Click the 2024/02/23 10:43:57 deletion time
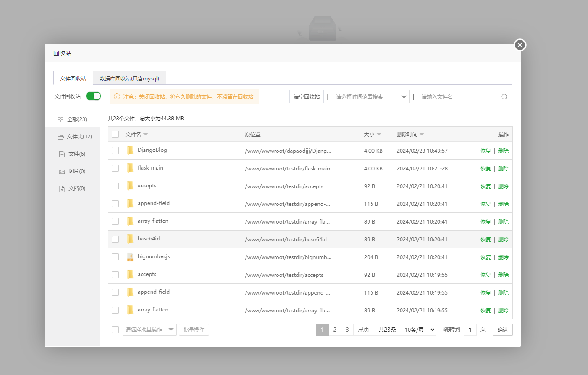Screen dimensions: 588x375 click(x=422, y=151)
